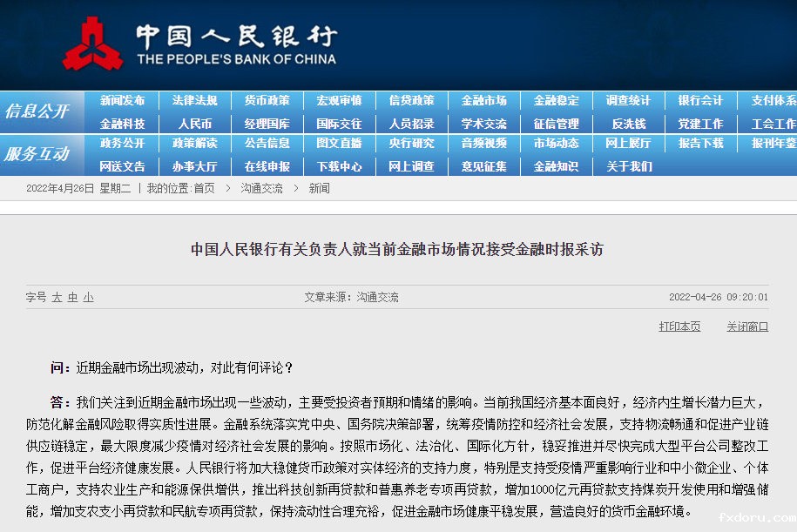Open the 反洗钱 navigation link
Image resolution: width=797 pixels, height=532 pixels.
coord(628,125)
